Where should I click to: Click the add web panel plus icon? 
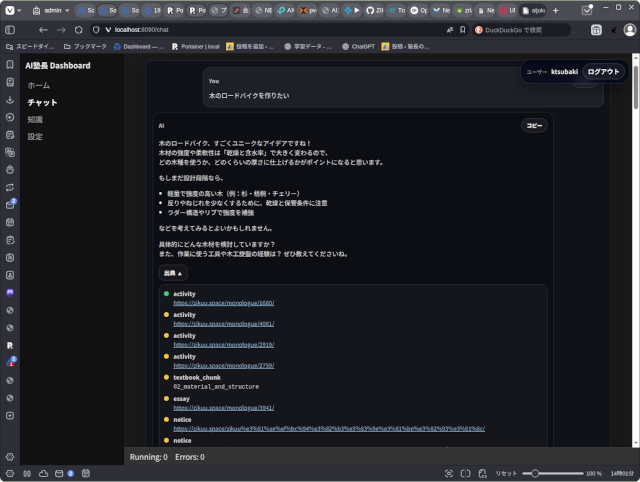tap(9, 415)
